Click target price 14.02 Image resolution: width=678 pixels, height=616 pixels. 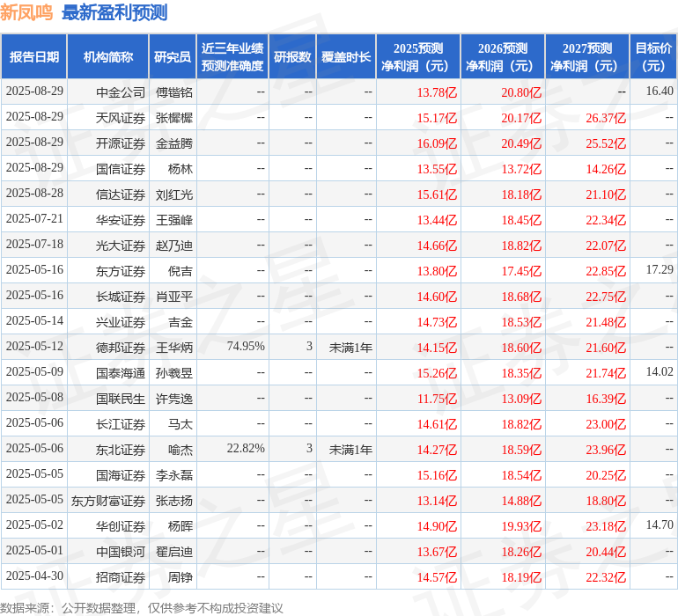[660, 371]
